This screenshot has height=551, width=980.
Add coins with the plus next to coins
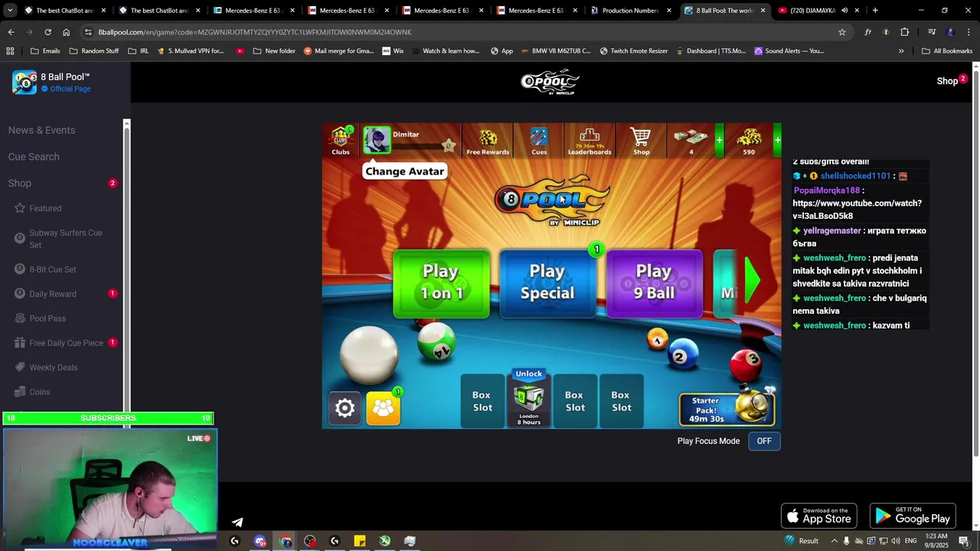tap(777, 140)
